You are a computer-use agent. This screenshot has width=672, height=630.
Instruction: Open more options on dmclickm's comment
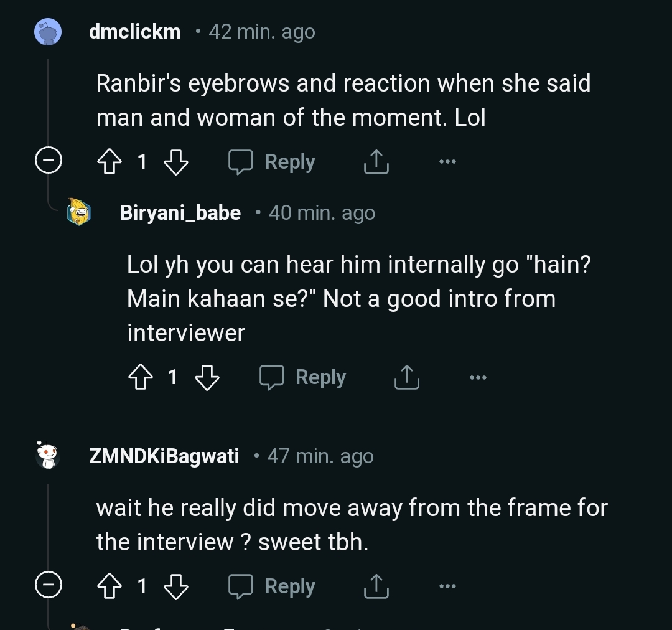(447, 162)
